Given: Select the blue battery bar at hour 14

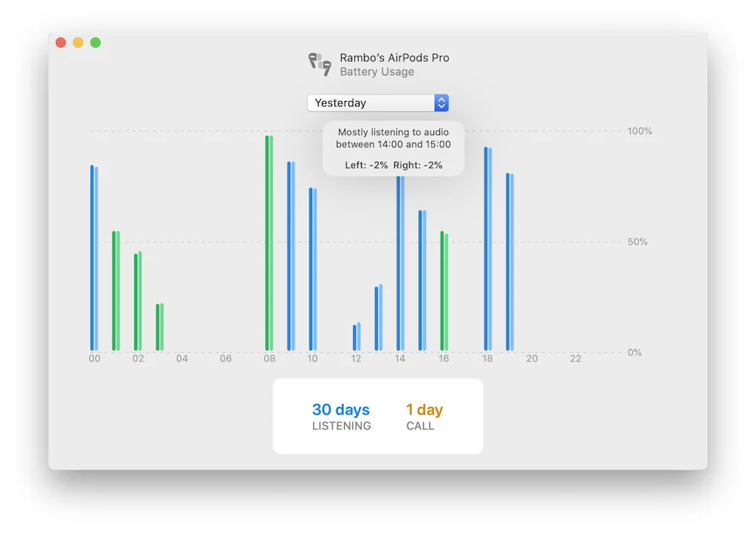Looking at the screenshot, I should (400, 264).
